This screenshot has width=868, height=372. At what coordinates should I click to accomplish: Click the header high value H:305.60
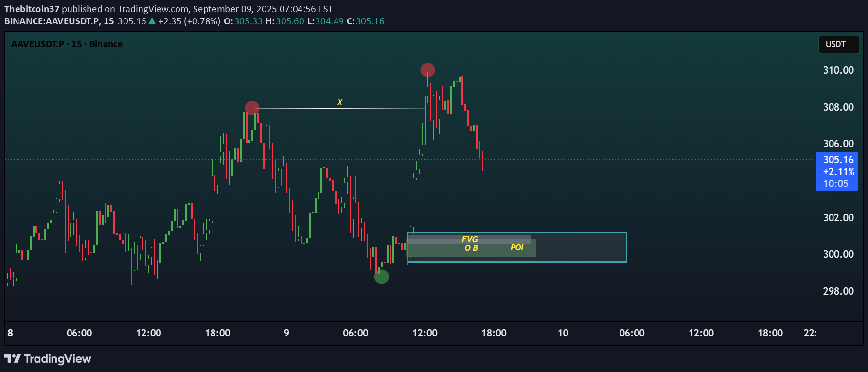pos(284,21)
